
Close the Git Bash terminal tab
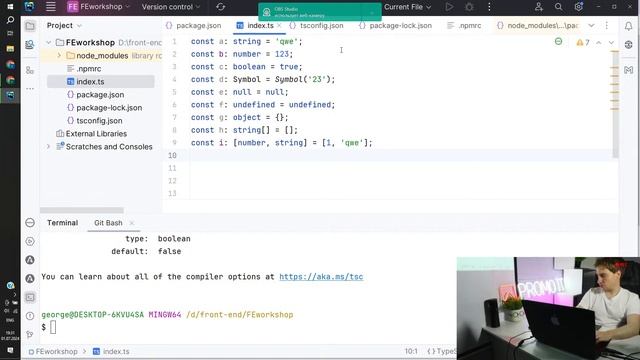tap(131, 223)
